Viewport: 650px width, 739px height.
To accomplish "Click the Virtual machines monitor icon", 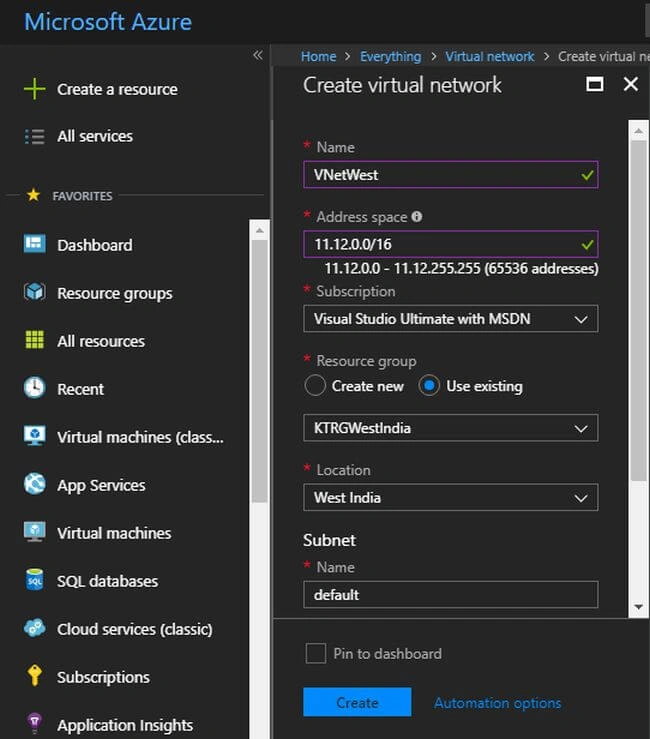I will (34, 532).
